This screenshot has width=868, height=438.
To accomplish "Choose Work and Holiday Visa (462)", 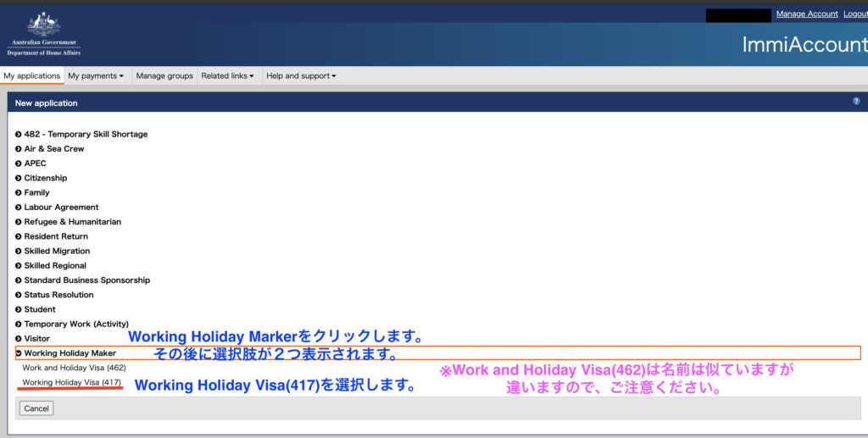I will (x=75, y=368).
